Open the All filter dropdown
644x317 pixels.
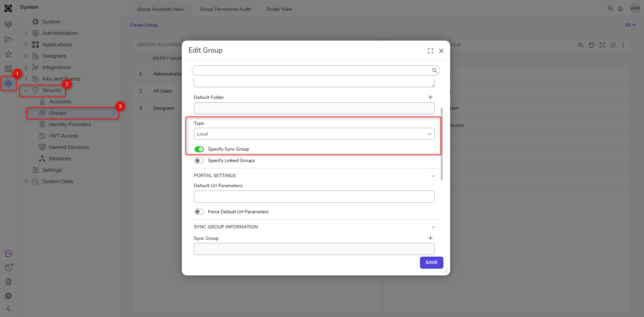[x=630, y=25]
